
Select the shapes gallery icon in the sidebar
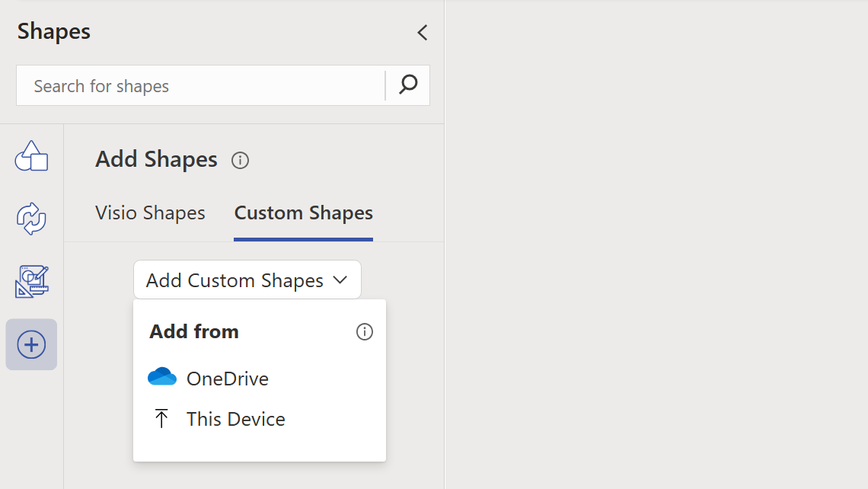coord(30,155)
